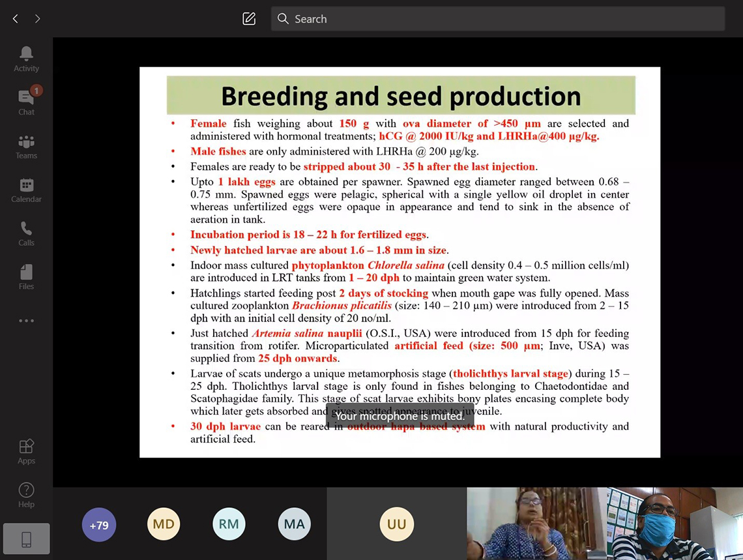Click the red text 'tholichthys larval stage'
The width and height of the screenshot is (743, 560).
(510, 374)
